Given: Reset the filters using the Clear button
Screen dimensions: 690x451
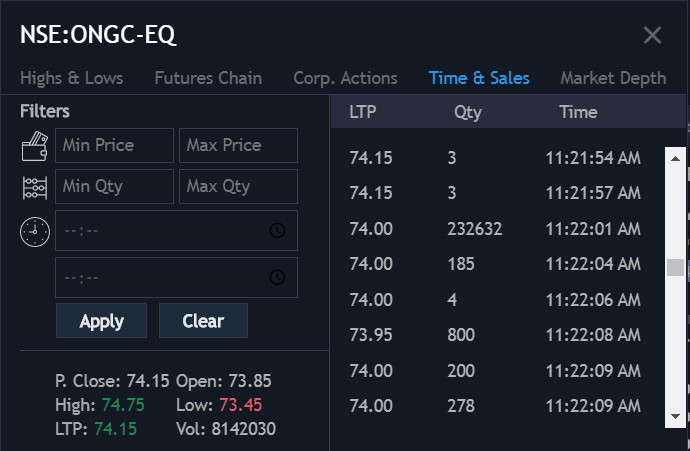Looking at the screenshot, I should coord(203,321).
